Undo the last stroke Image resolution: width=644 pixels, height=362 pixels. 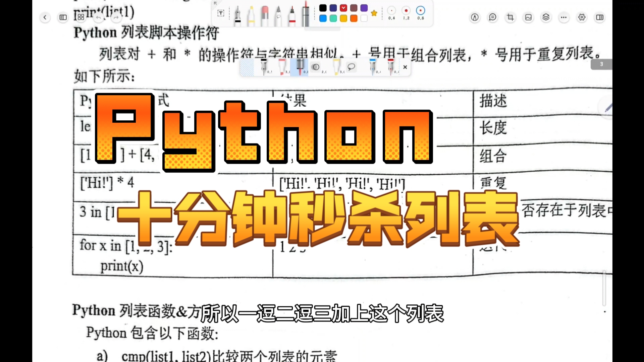99,17
